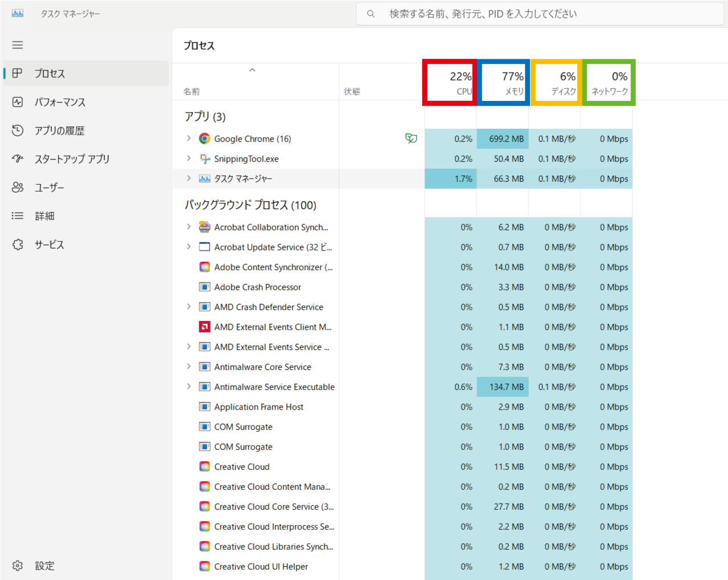Screen dimensions: 728x580
Task: Click the SnippingTool.exe scissors icon
Action: point(204,159)
